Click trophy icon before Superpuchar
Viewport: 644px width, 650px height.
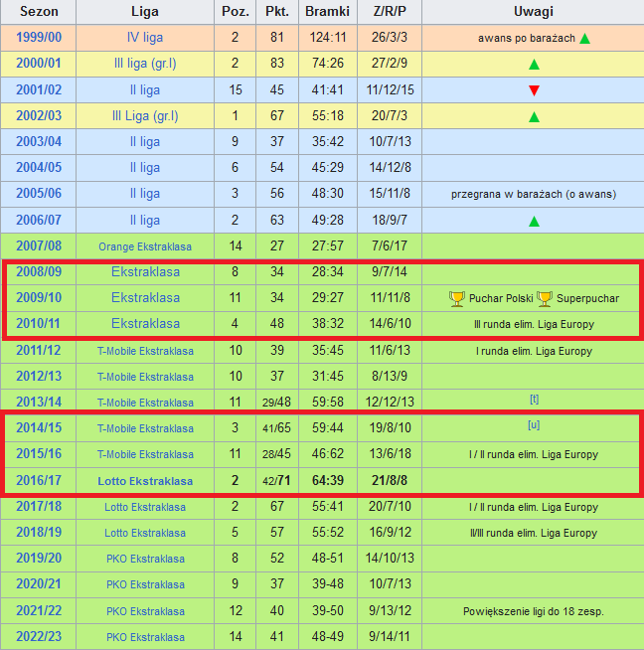pos(545,297)
